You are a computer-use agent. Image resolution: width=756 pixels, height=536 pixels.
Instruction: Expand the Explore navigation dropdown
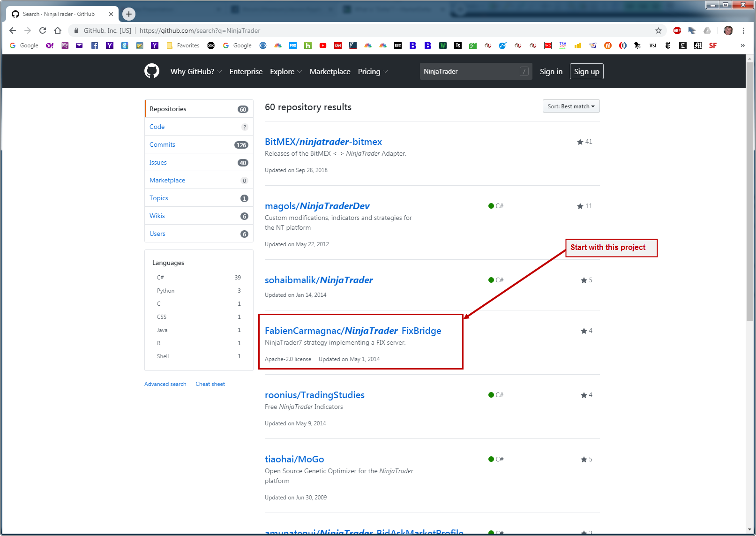point(286,72)
